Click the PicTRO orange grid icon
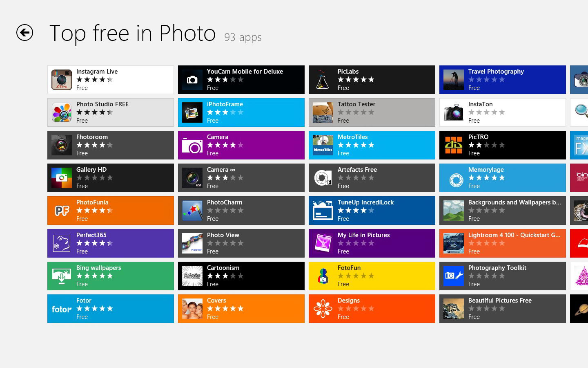 coord(454,145)
